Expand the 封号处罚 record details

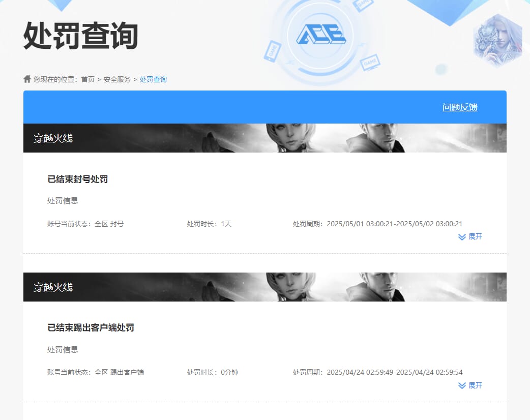pyautogui.click(x=470, y=236)
